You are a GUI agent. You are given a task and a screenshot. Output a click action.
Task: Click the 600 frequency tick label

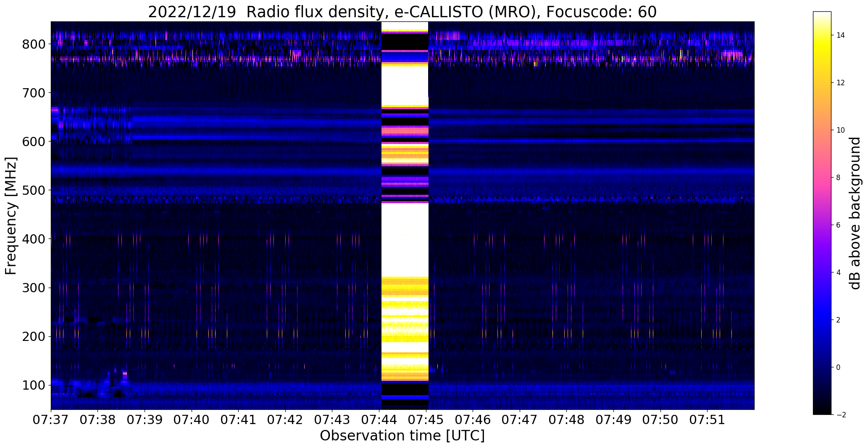(34, 141)
